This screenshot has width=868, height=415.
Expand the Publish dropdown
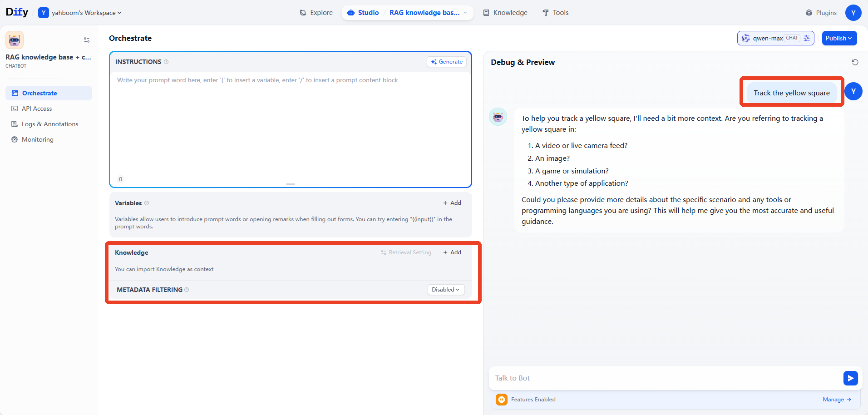pyautogui.click(x=839, y=38)
